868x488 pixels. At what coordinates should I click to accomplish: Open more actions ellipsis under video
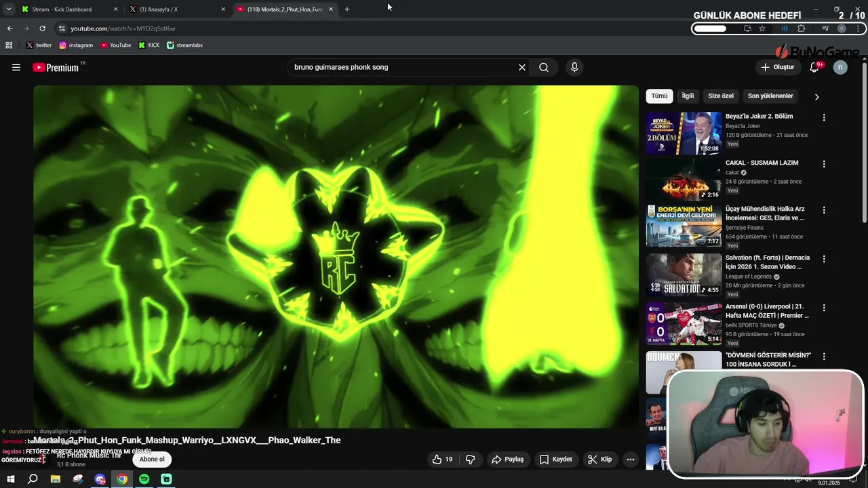tap(631, 459)
